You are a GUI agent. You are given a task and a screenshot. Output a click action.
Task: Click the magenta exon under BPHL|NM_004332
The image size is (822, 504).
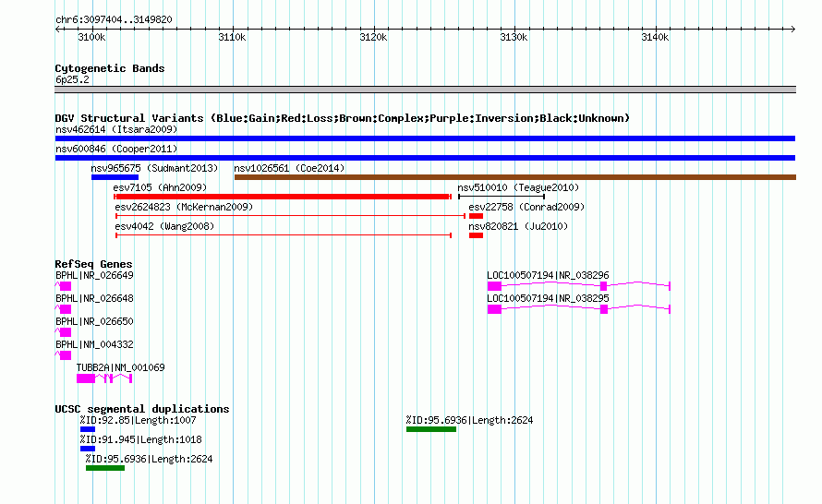point(66,355)
